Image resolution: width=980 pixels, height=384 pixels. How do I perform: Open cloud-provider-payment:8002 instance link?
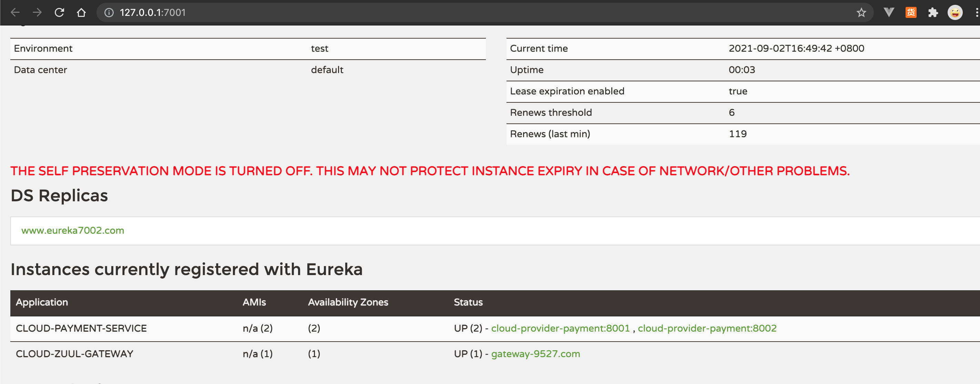pyautogui.click(x=707, y=328)
